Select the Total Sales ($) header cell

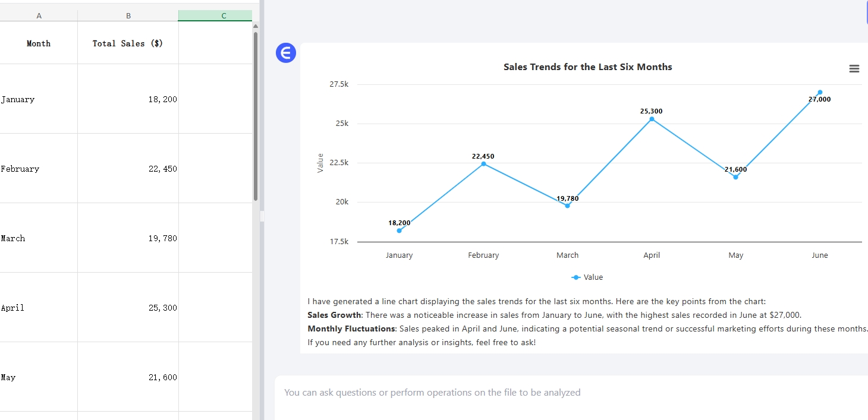pos(128,43)
